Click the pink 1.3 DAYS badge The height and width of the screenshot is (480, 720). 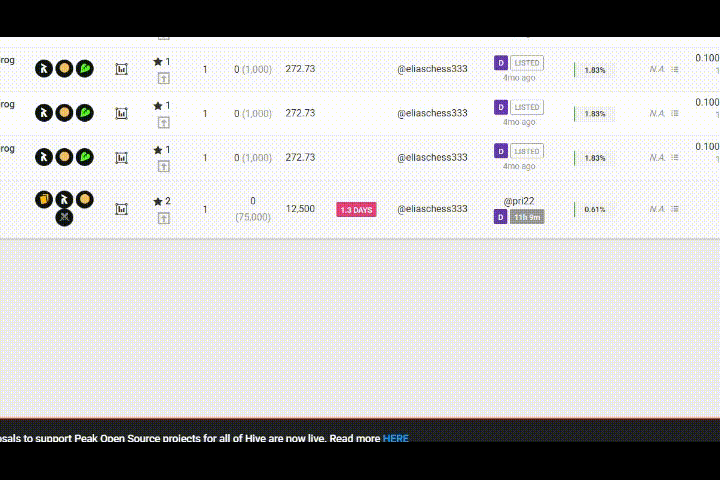point(356,209)
